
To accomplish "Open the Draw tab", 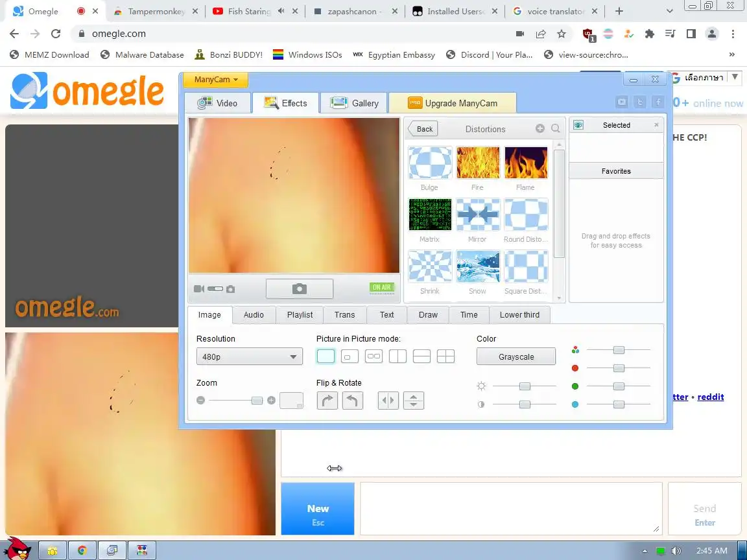I will tap(428, 315).
